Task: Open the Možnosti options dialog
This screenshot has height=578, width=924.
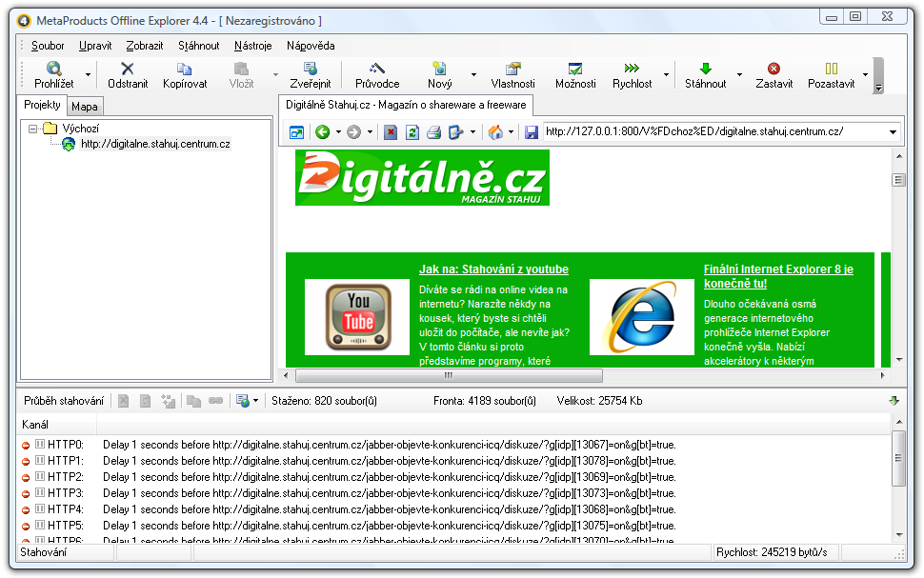Action: pos(575,75)
